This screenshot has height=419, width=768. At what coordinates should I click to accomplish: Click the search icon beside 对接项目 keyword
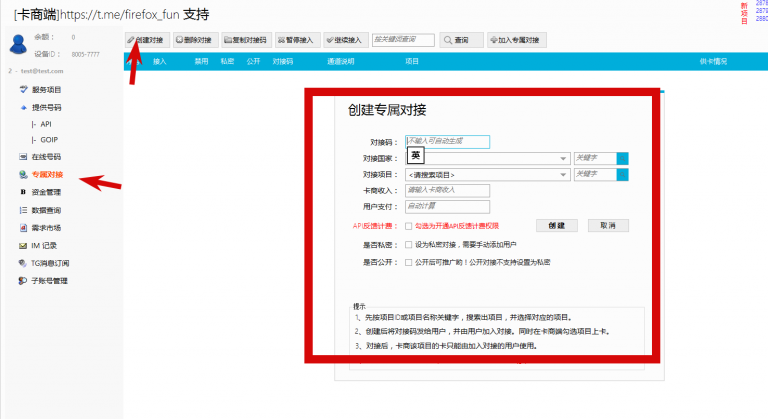click(623, 174)
